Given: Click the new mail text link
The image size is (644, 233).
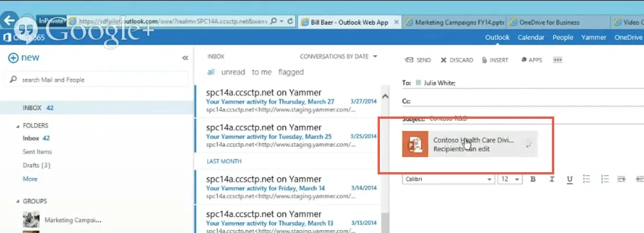Looking at the screenshot, I should 30,57.
